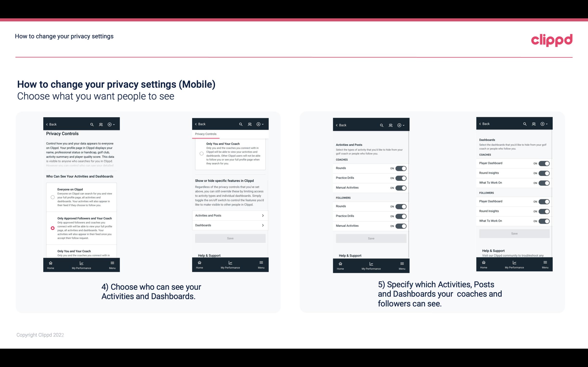588x367 pixels.
Task: Select Only Approved Followers radio button
Action: (52, 228)
